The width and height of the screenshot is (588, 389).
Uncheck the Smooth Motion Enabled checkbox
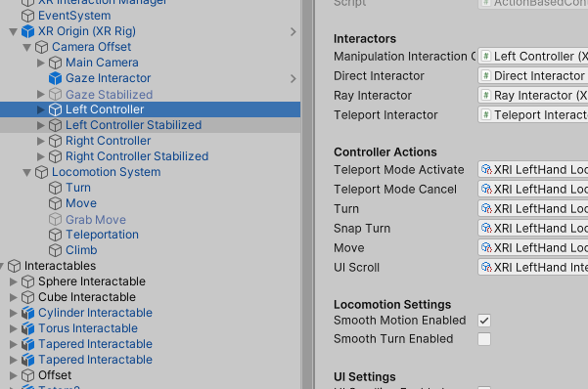[484, 321]
